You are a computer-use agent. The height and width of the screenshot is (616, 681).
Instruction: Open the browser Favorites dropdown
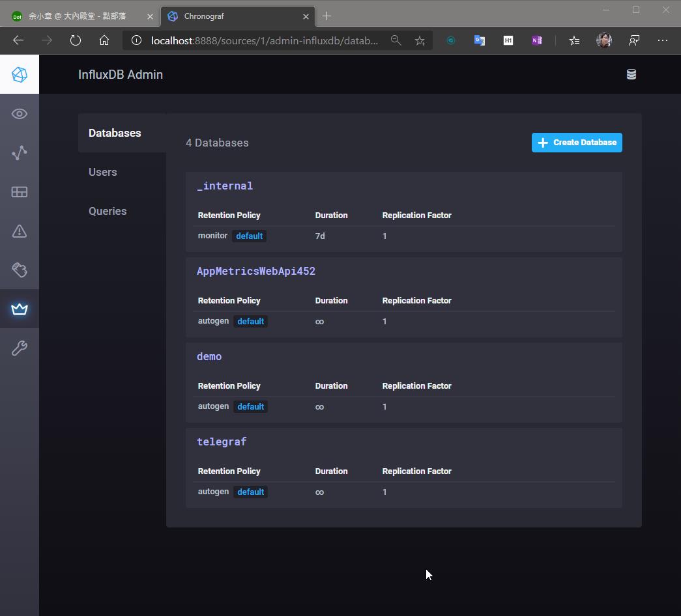574,40
